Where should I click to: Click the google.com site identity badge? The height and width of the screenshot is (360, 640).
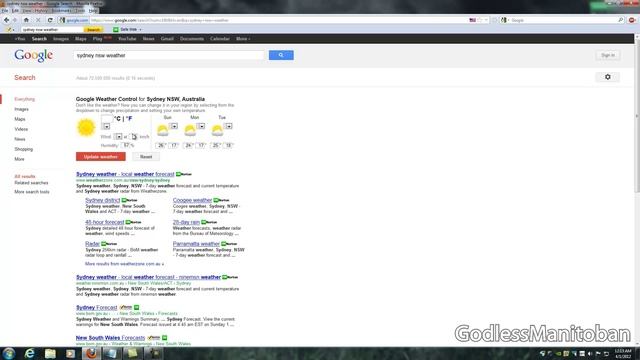(74, 20)
